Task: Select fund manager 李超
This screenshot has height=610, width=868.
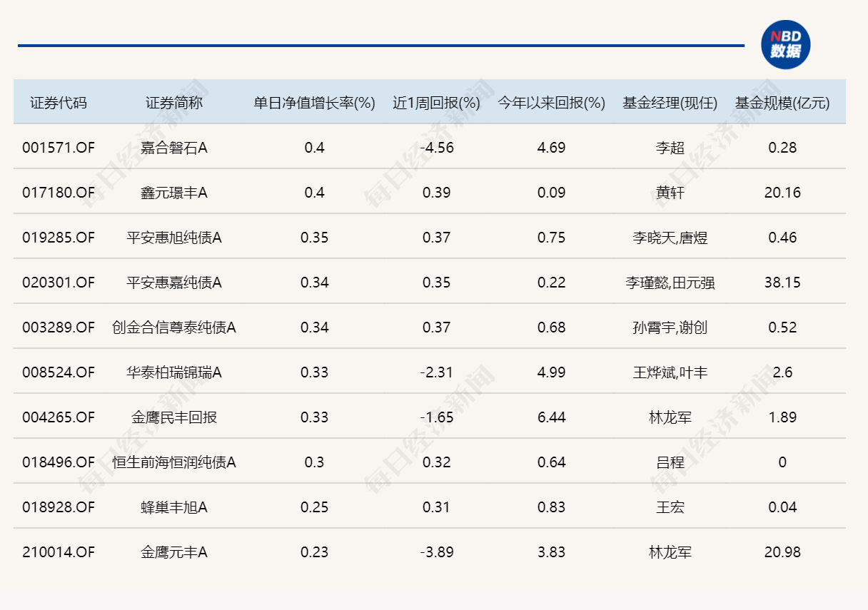Action: tap(669, 148)
